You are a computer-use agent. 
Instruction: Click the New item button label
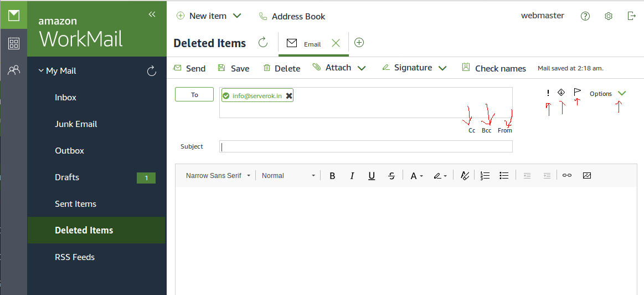208,16
